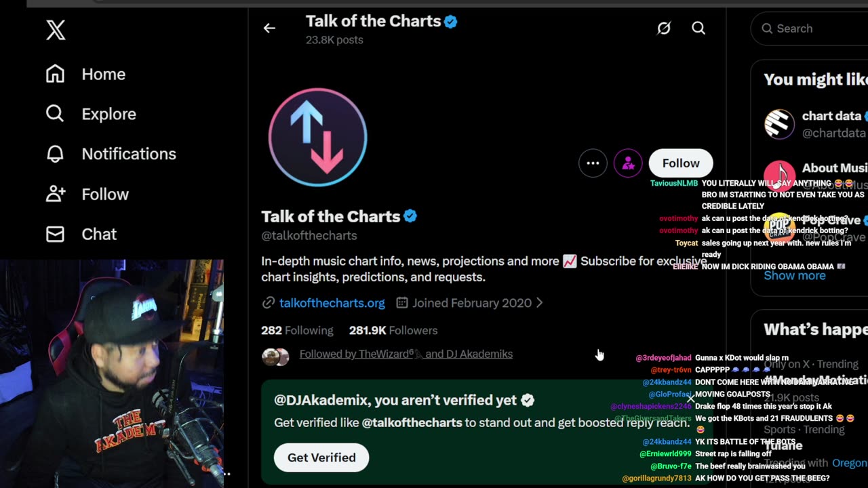View the 281.9K Followers list
The width and height of the screenshot is (868, 488).
[393, 331]
